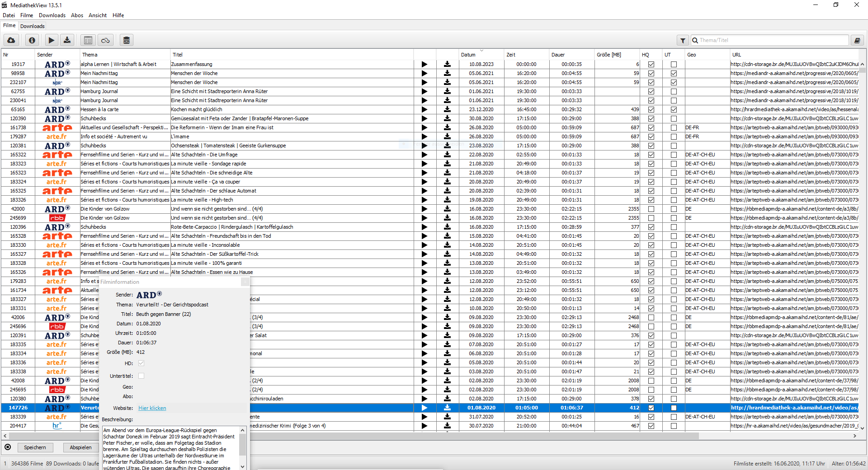Select row Die Reformerin - Wenn der Imam eine Frau ist

(x=429, y=127)
